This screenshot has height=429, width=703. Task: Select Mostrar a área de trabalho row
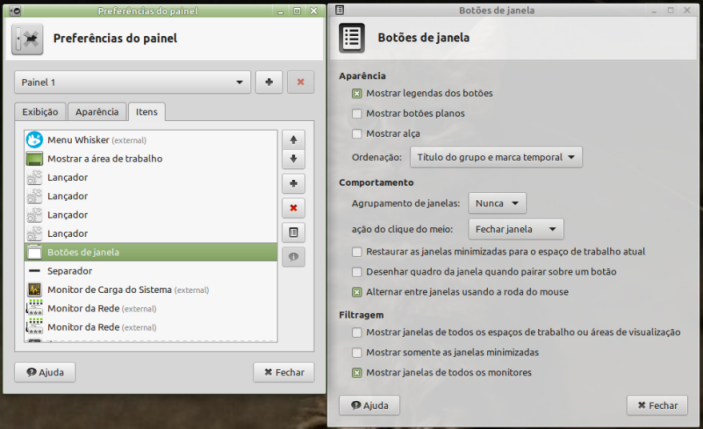point(151,159)
